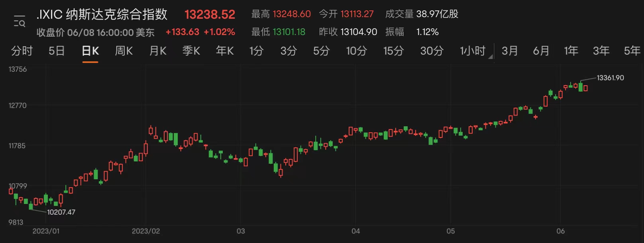The width and height of the screenshot is (644, 243).
Task: Click the 最低 value 13101.18
Action: (x=289, y=32)
